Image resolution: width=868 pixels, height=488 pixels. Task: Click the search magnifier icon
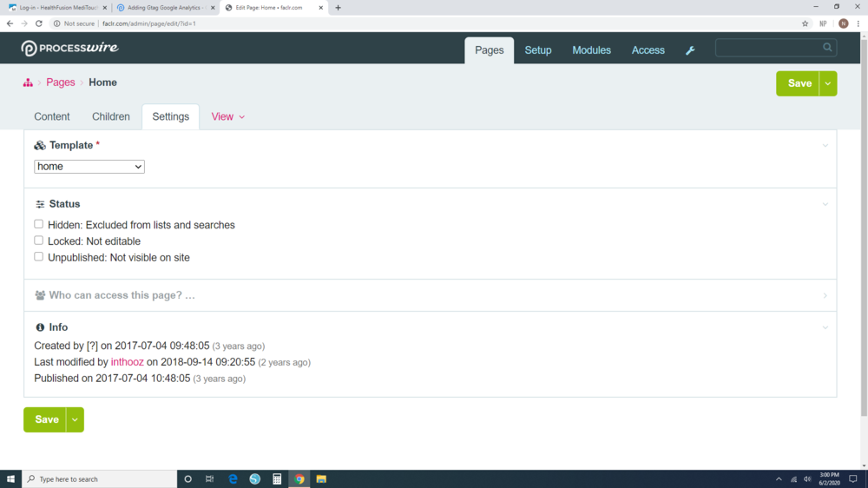(827, 48)
